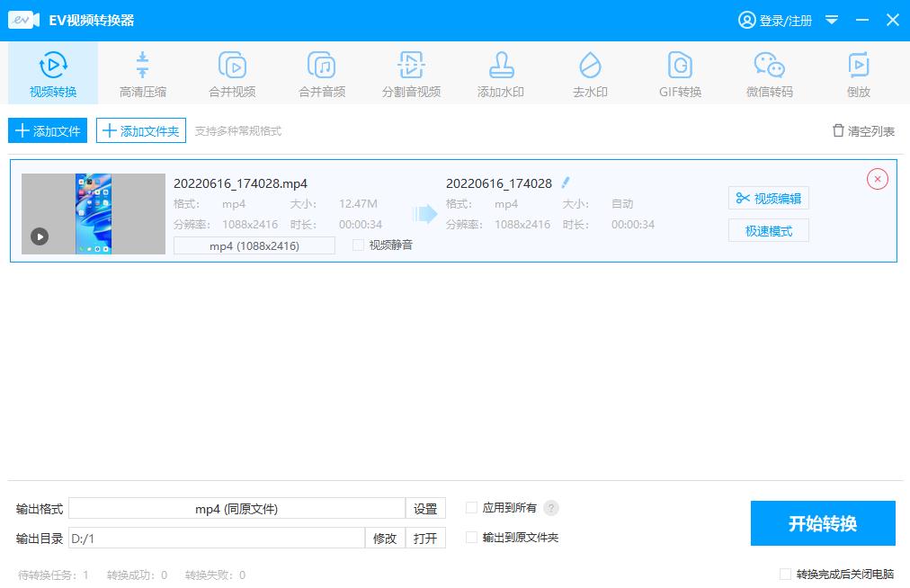This screenshot has height=588, width=910.
Task: Expand the arrow menu beside 登录/注册
Action: [x=831, y=20]
